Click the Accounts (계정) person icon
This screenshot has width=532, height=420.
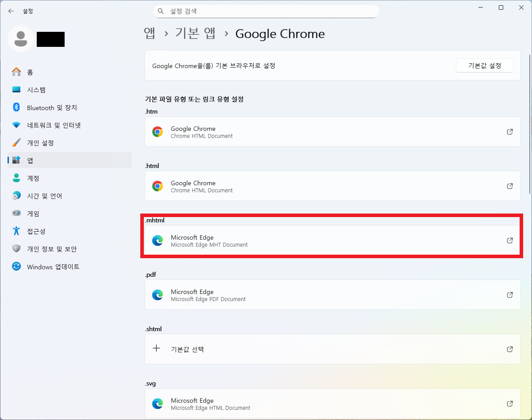[x=16, y=178]
